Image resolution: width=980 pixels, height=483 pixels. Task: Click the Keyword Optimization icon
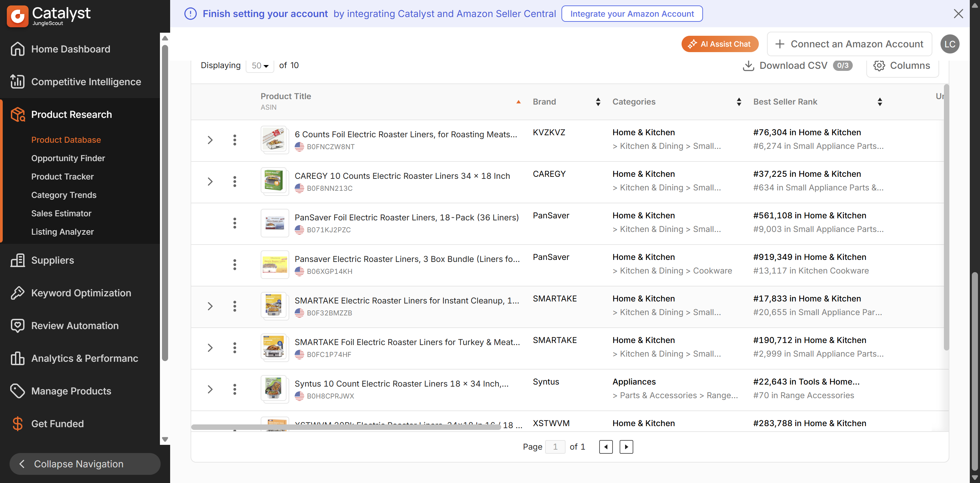point(17,293)
